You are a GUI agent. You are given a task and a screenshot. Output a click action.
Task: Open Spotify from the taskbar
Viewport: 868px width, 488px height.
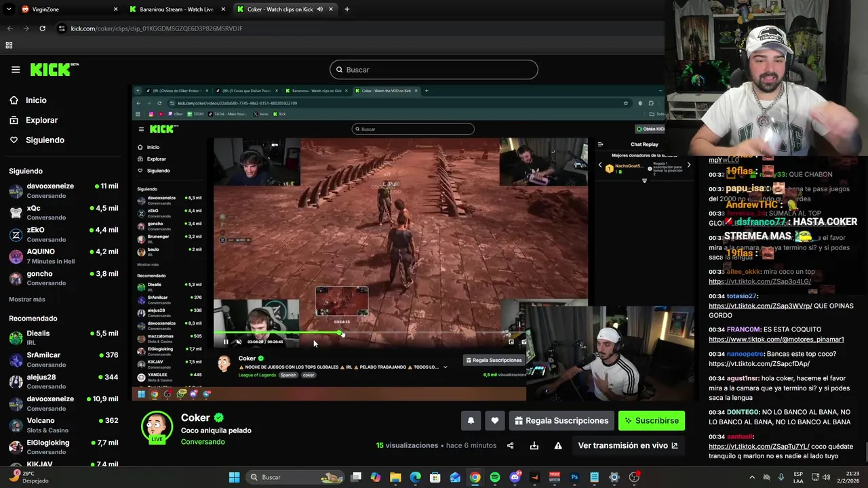coord(495,477)
